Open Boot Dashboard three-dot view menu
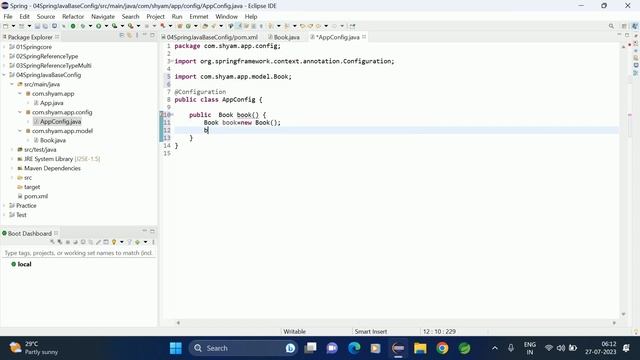This screenshot has width=640, height=360. (153, 242)
